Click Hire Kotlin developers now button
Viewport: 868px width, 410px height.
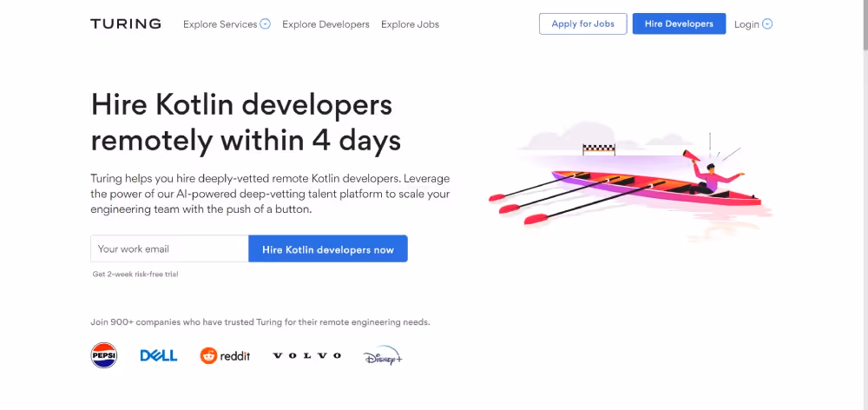coord(328,248)
